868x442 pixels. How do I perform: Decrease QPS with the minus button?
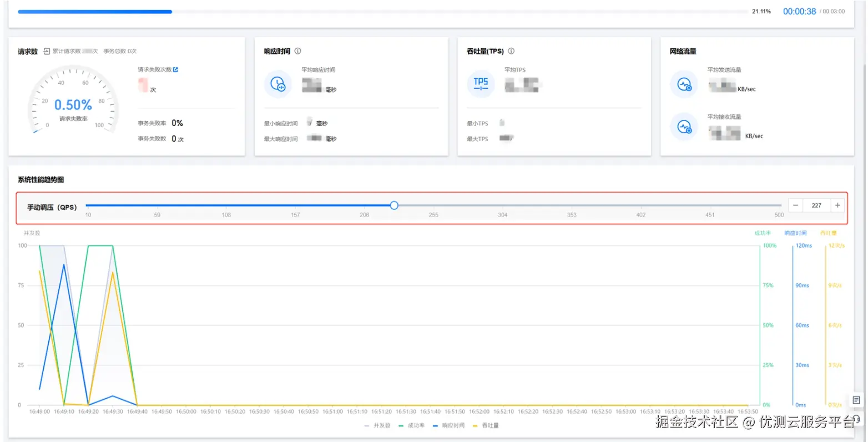[795, 205]
